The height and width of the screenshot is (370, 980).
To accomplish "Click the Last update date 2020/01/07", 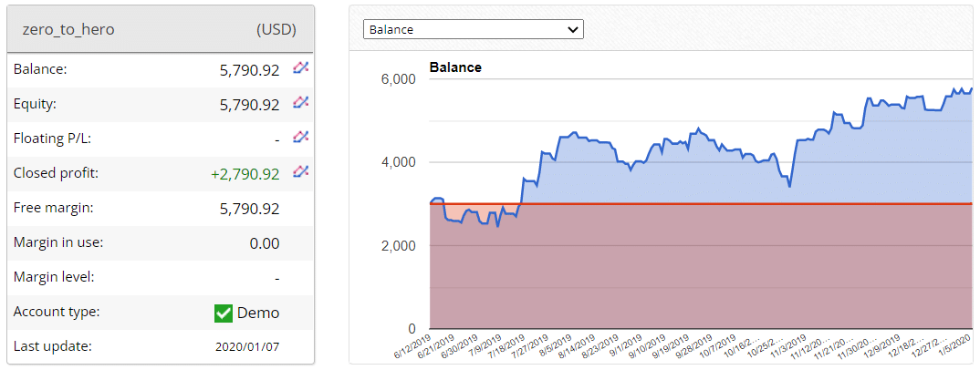I will coord(247,347).
